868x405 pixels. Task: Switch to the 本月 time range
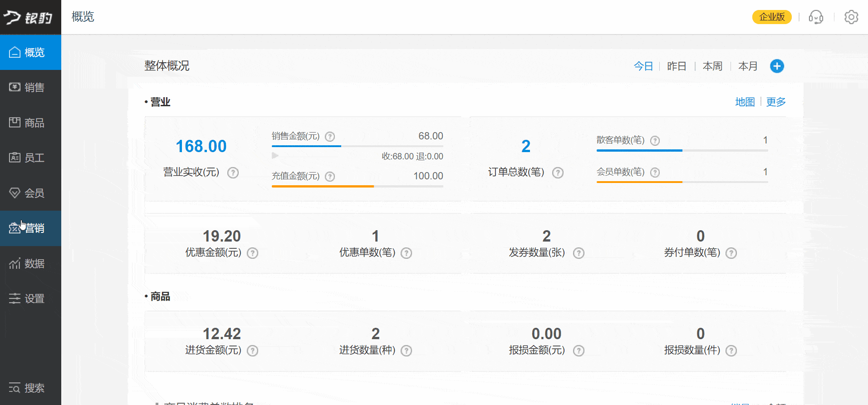click(748, 66)
